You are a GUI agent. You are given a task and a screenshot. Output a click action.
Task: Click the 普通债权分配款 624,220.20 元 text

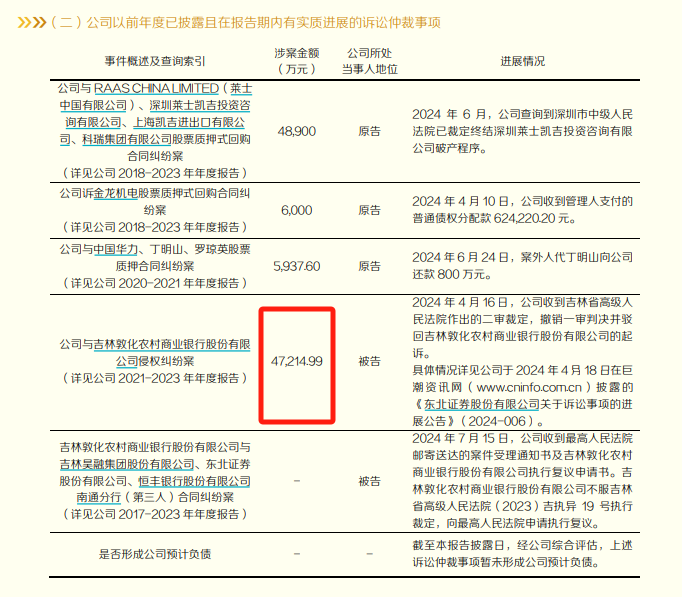[494, 218]
